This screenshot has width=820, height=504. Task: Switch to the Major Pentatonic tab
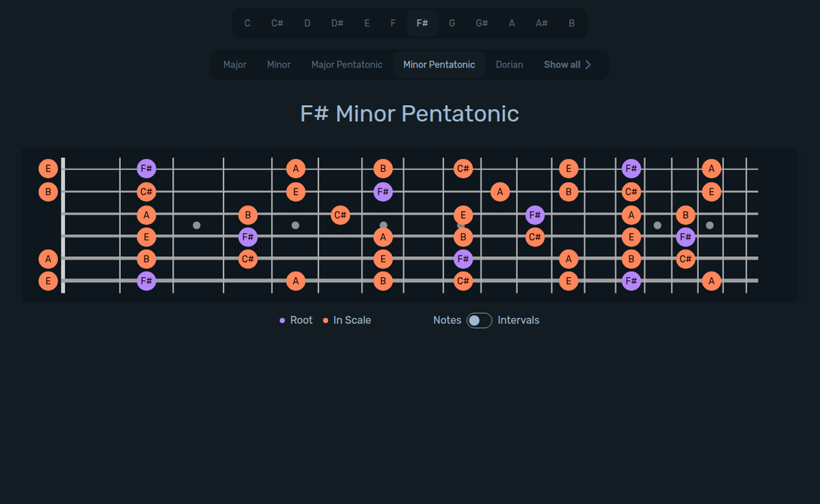point(346,64)
